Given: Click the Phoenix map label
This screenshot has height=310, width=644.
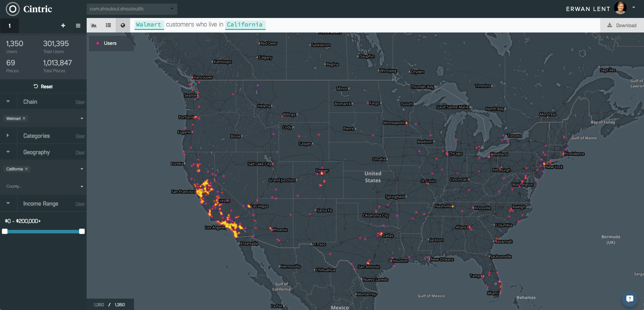Looking at the screenshot, I should 280,230.
